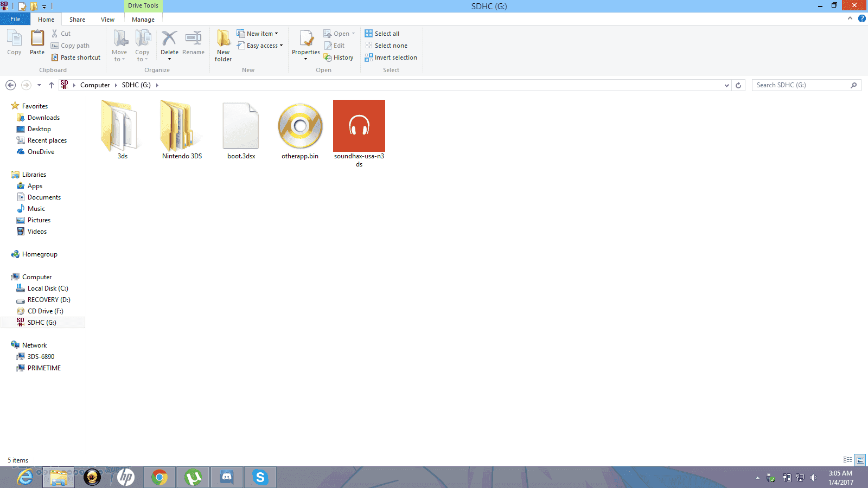Click the Open command in the ribbon
The height and width of the screenshot is (488, 868).
click(339, 34)
